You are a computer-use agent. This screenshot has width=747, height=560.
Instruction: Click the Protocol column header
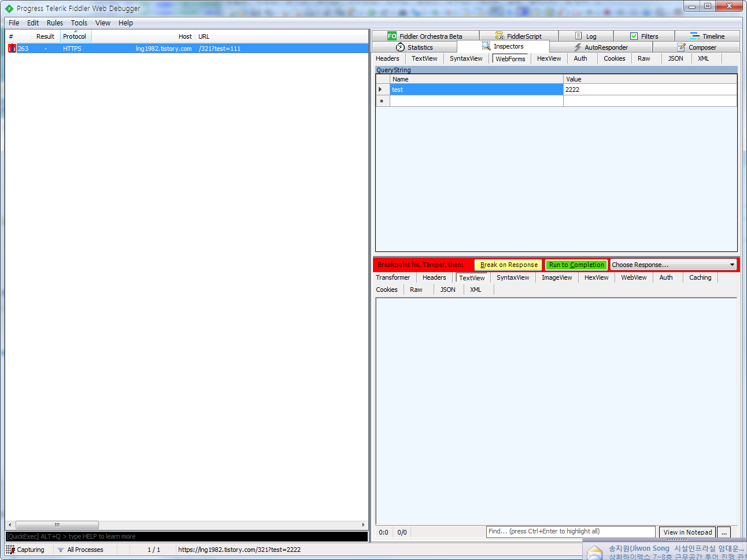pos(76,36)
